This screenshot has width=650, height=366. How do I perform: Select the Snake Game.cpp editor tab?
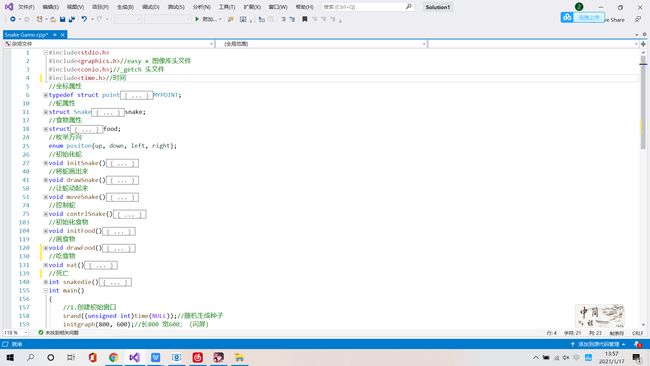[26, 35]
